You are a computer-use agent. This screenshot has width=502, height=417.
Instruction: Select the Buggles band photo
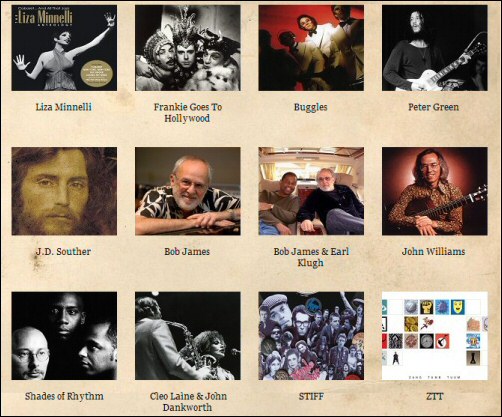click(x=311, y=48)
